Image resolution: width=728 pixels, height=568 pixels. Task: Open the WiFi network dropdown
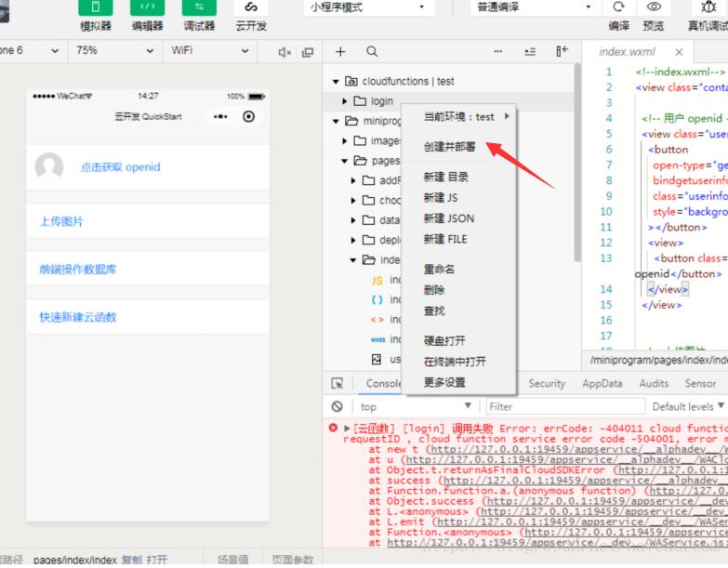coord(209,50)
